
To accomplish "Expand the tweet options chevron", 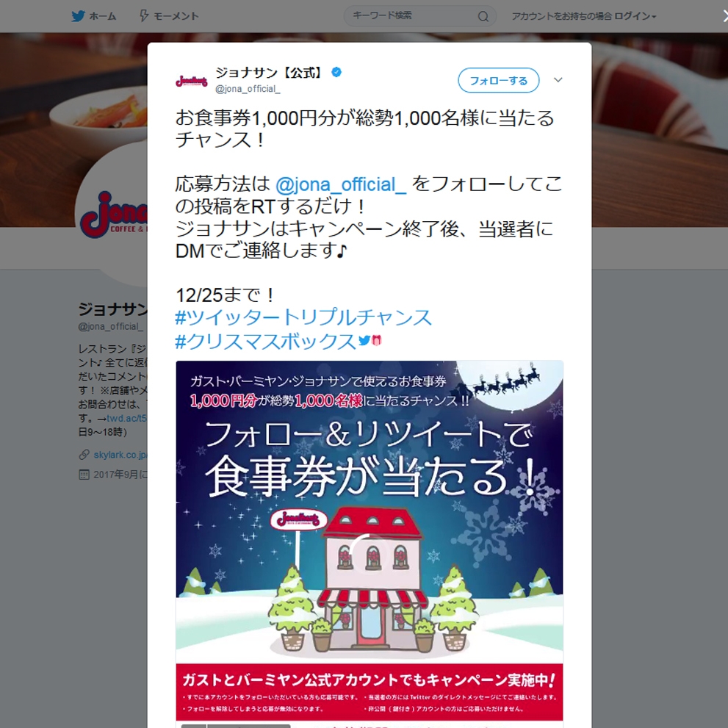I will [558, 80].
